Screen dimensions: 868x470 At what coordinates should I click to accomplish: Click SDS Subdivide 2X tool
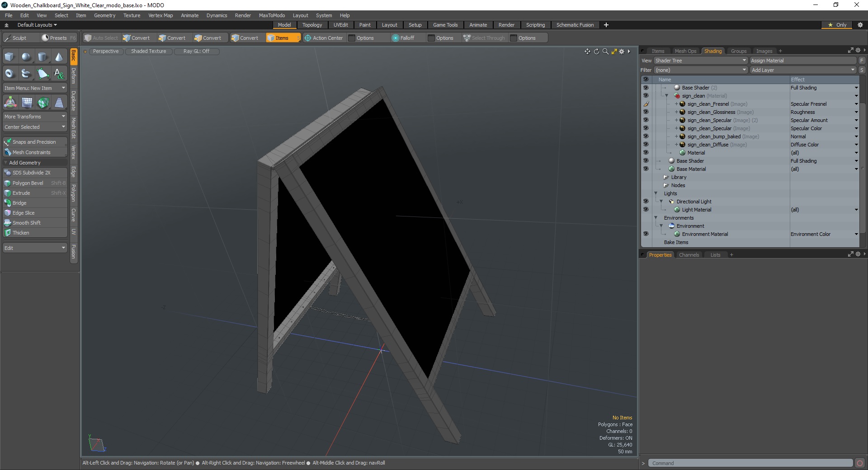(35, 173)
